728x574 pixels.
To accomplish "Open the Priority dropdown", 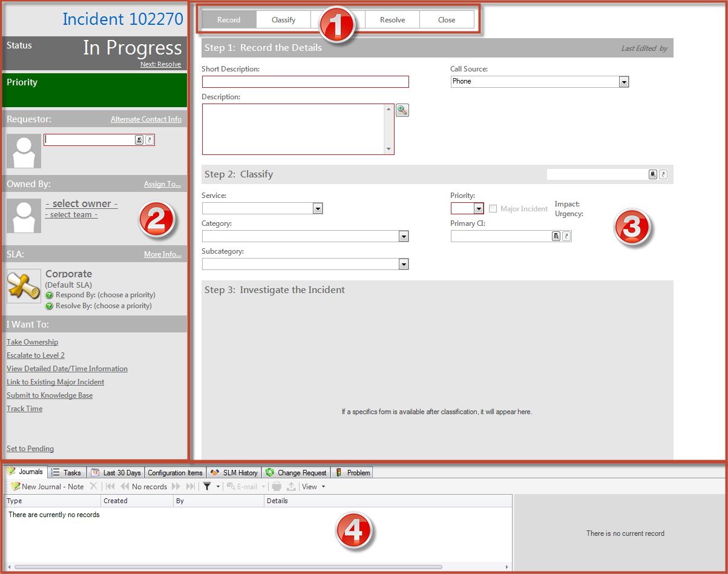I will 478,209.
